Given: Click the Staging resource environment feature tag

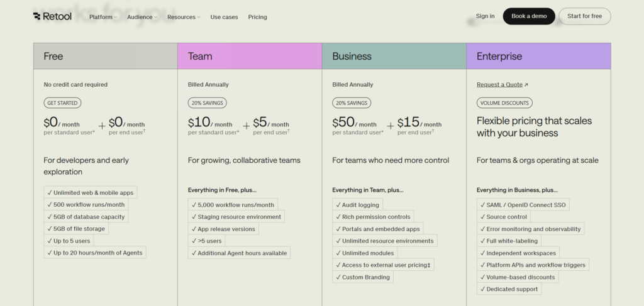Looking at the screenshot, I should [236, 217].
